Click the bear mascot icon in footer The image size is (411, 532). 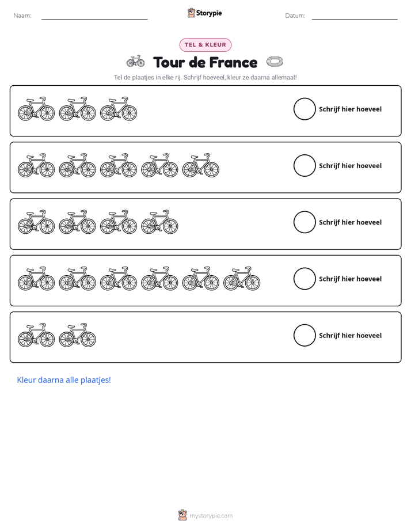[182, 515]
